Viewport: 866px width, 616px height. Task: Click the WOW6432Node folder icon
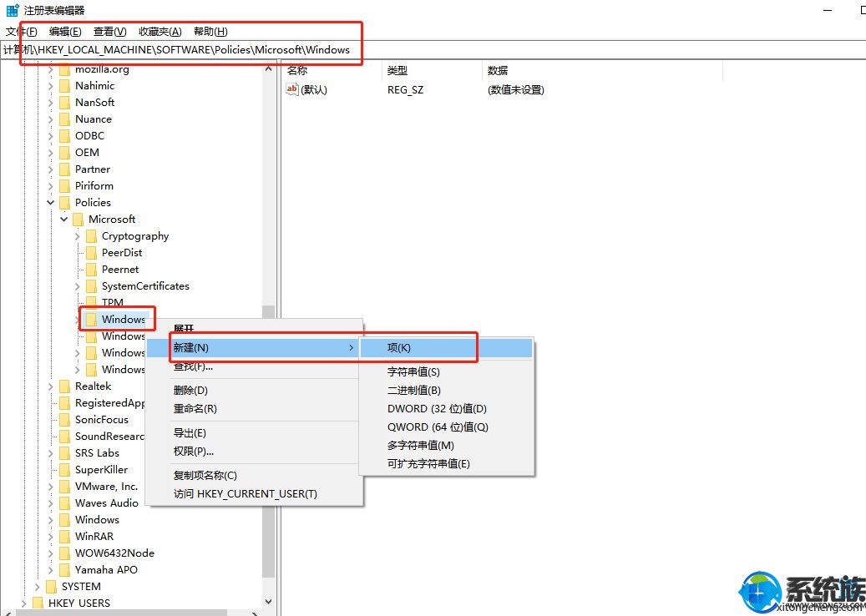tap(64, 553)
